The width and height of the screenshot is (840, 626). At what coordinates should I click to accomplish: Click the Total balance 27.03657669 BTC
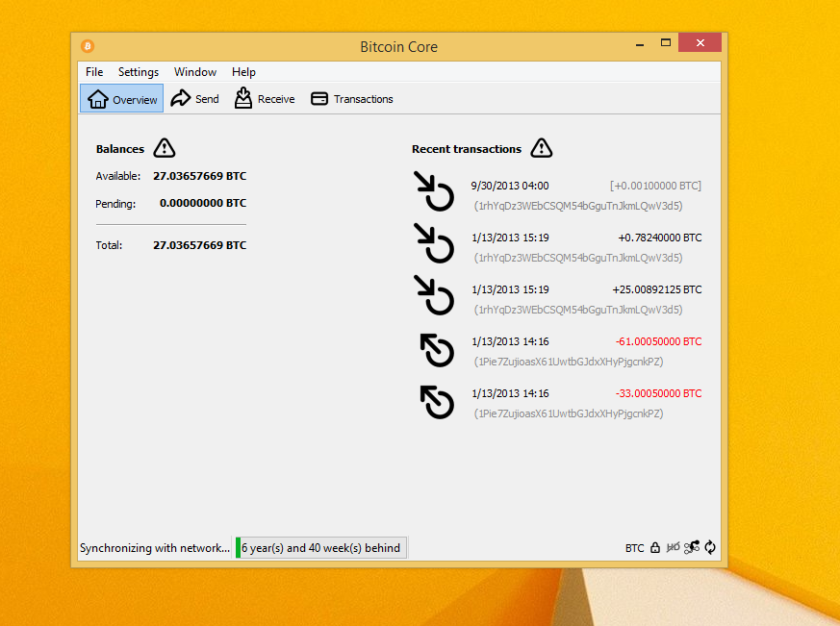pos(200,245)
